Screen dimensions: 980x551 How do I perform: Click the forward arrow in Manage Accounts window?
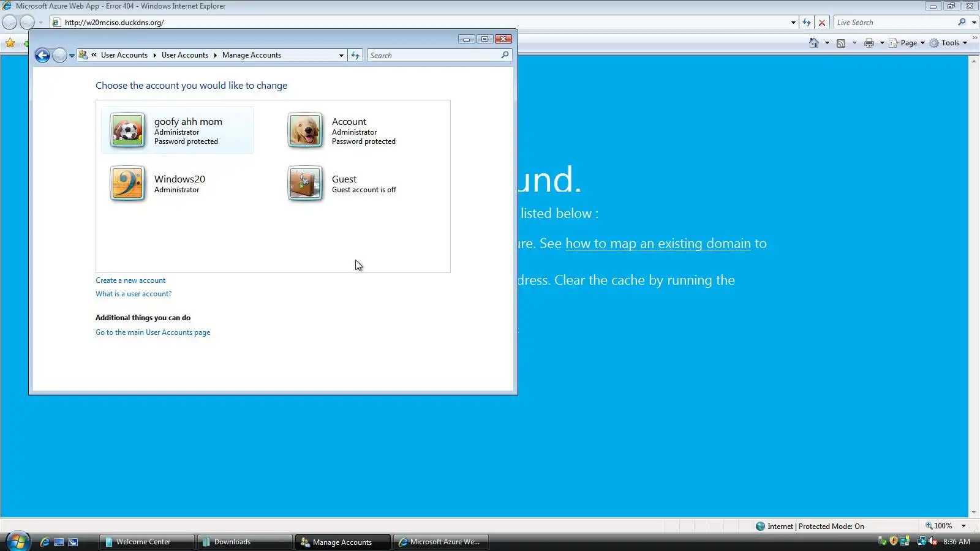[x=59, y=56]
